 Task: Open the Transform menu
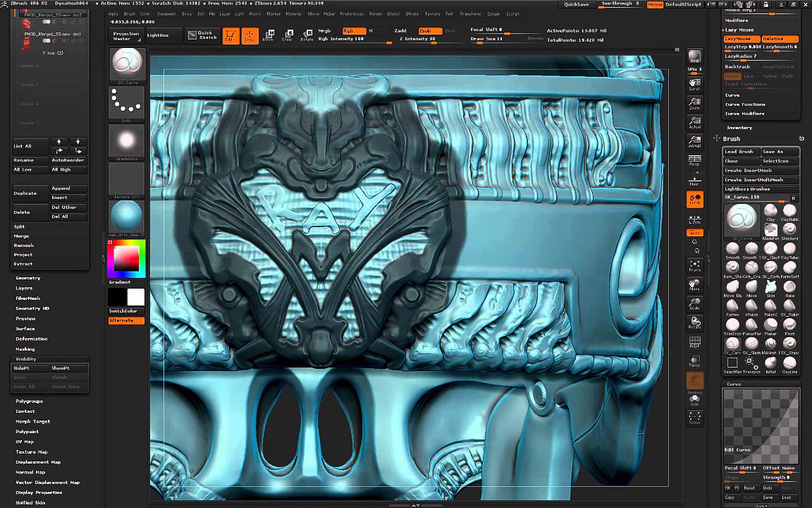pos(470,14)
